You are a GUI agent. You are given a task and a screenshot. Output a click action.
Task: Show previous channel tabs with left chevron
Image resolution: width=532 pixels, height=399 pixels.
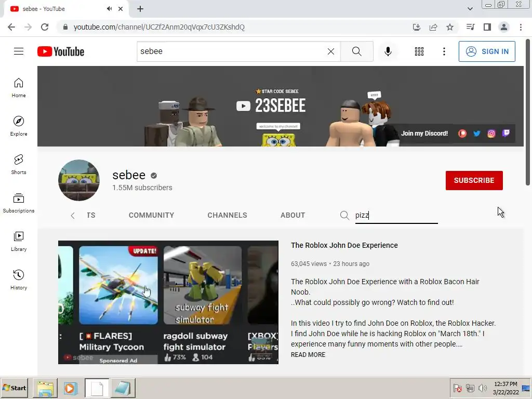coord(73,216)
